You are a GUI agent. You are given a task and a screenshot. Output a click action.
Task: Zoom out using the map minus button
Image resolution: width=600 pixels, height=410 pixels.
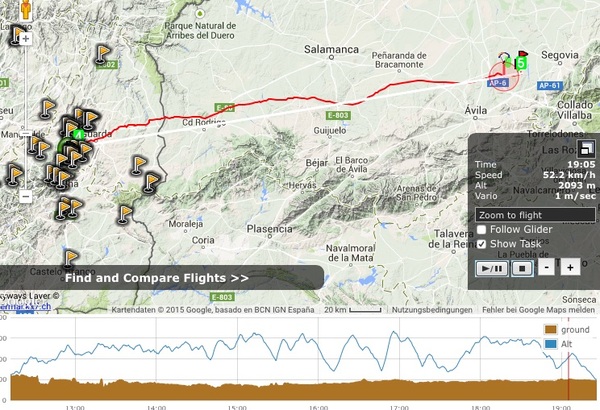point(26,197)
